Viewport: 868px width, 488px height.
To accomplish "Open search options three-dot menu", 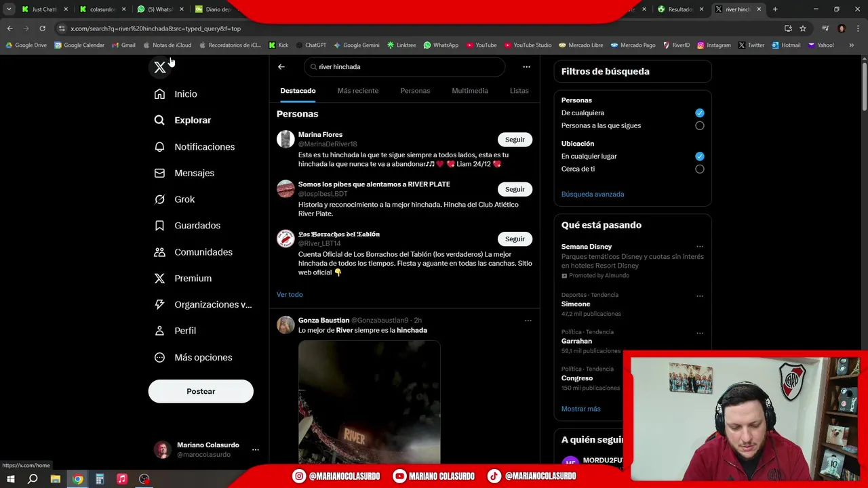I will pos(526,67).
